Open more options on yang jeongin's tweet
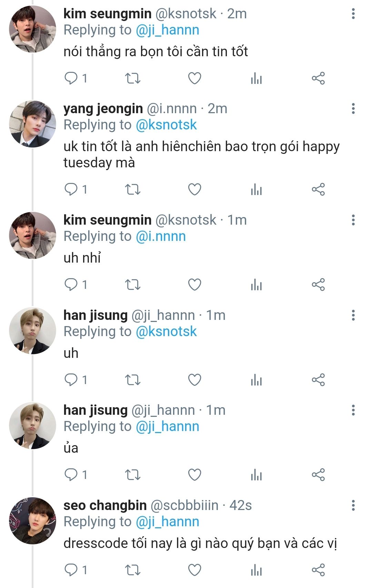The width and height of the screenshot is (372, 588). coord(353,109)
